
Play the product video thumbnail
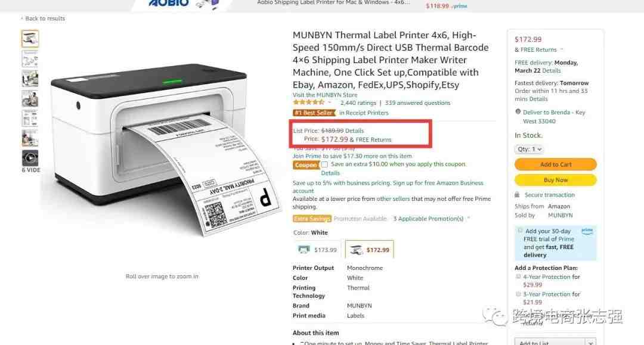[30, 158]
